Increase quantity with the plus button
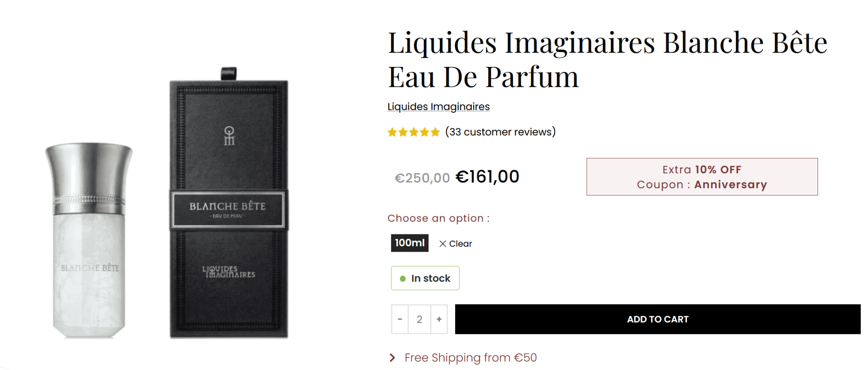The image size is (868, 370). point(439,319)
